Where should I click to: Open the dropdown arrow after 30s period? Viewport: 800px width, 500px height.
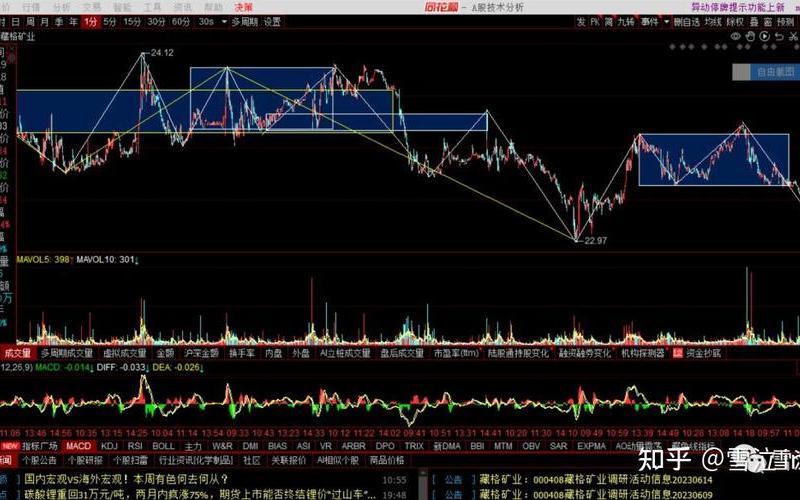223,22
